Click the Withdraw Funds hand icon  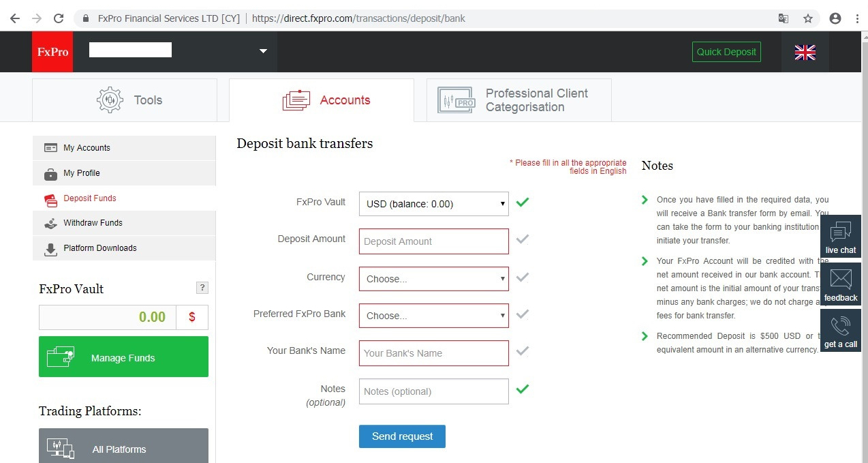pyautogui.click(x=50, y=223)
